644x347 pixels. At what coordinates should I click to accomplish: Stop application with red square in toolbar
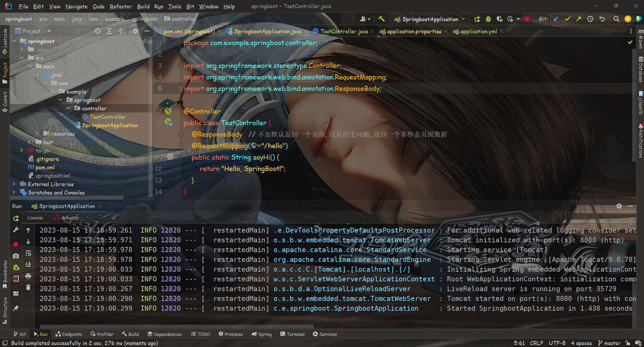[x=527, y=19]
